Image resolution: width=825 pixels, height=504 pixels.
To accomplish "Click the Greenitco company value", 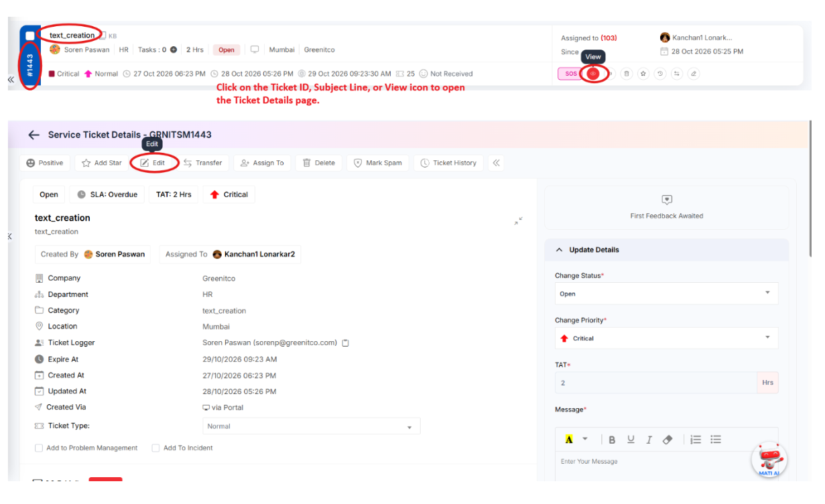I will [219, 278].
